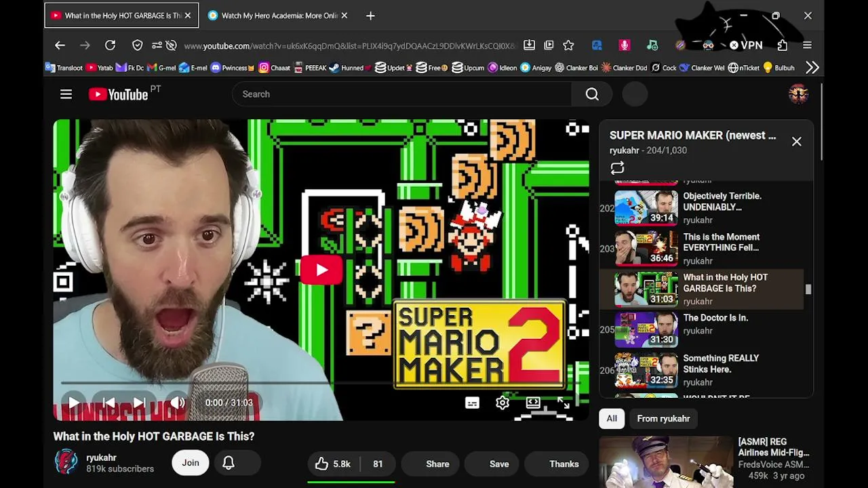Close the My Hero Academia tab
The width and height of the screenshot is (868, 488).
344,16
